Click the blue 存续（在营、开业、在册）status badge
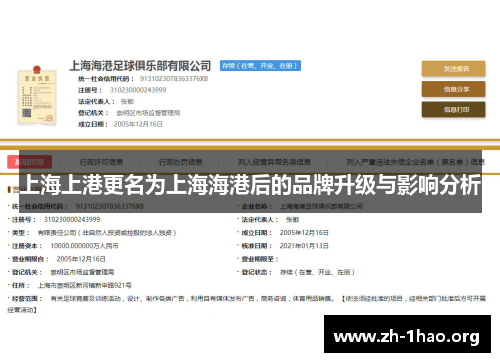The height and width of the screenshot is (362, 500). (260, 66)
